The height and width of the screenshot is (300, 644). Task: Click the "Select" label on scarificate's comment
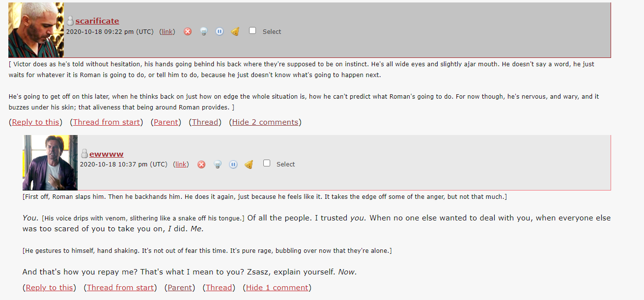(x=272, y=31)
